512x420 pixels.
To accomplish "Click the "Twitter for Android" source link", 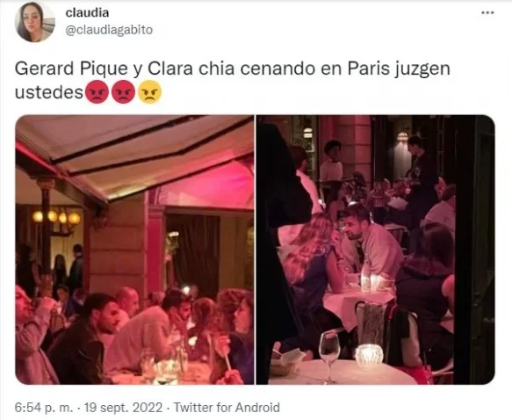I will 227,408.
